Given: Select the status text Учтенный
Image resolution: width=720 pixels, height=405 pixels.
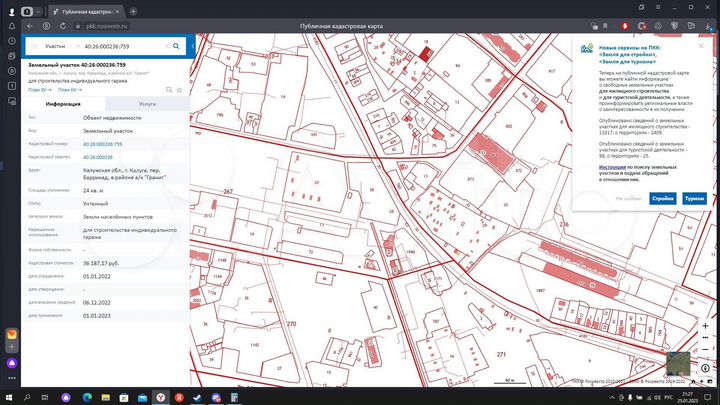Looking at the screenshot, I should 96,203.
